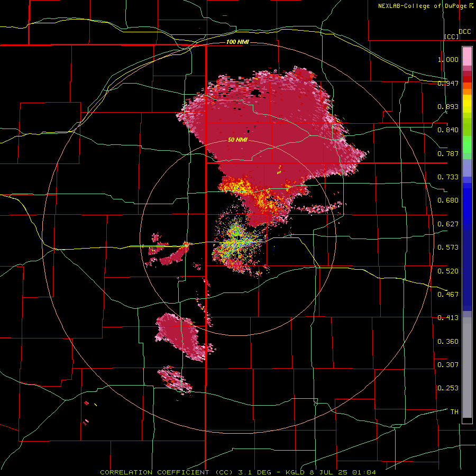The image size is (476, 476).
Task: Pick the light pink top segment of color bar
Action: (467, 56)
